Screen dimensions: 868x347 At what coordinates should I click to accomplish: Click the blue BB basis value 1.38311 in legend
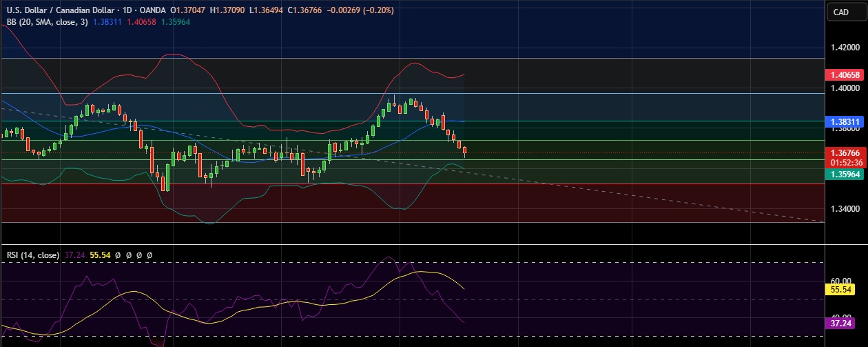(x=107, y=22)
